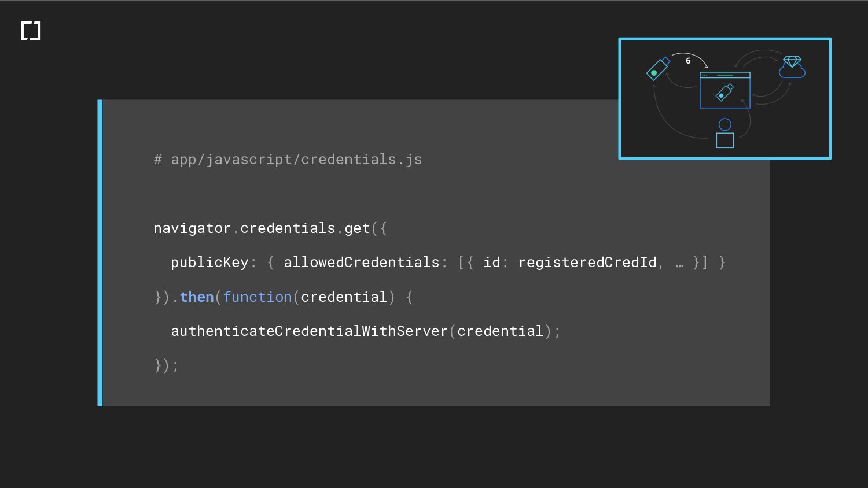Click the green-dot USB security key icon
The height and width of the screenshot is (488, 868).
pos(657,69)
